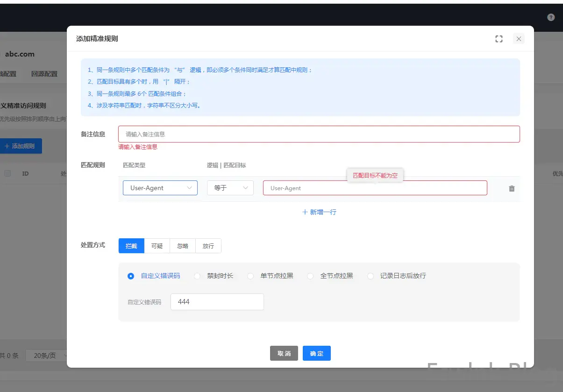Select the 禁封时长 radio option
Screen dimensions: 563x392
tap(197, 276)
